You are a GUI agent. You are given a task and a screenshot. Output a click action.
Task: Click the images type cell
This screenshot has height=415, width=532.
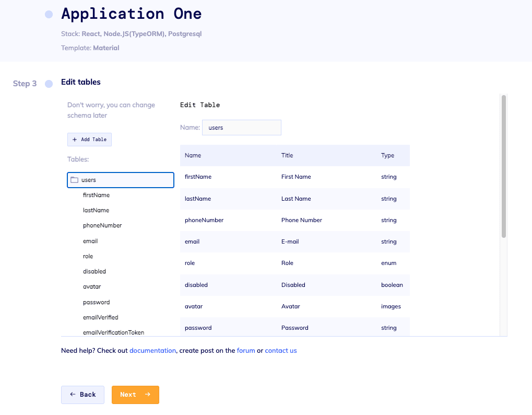pos(391,307)
